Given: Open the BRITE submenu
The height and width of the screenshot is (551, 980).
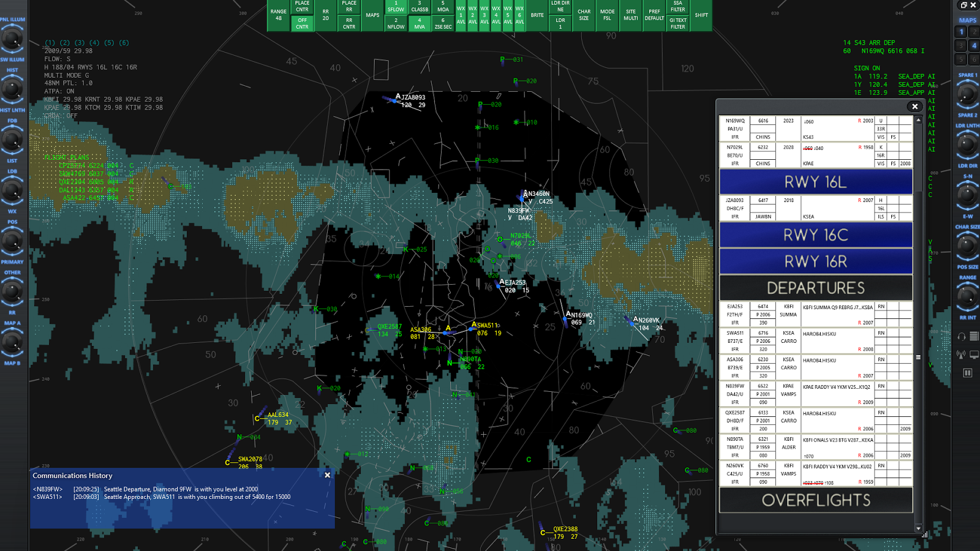Looking at the screenshot, I should coord(537,15).
